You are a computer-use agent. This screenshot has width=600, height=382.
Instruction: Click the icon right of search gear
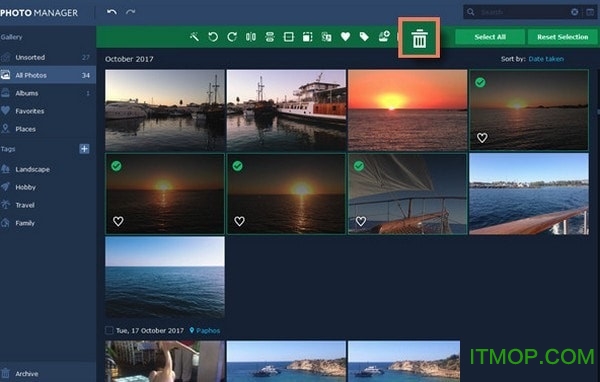click(590, 12)
